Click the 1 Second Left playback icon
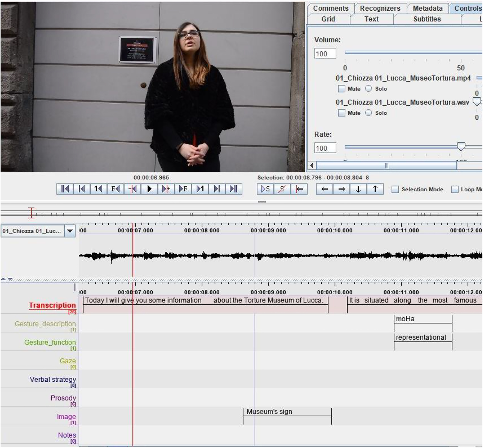The height and width of the screenshot is (448, 483). click(99, 188)
